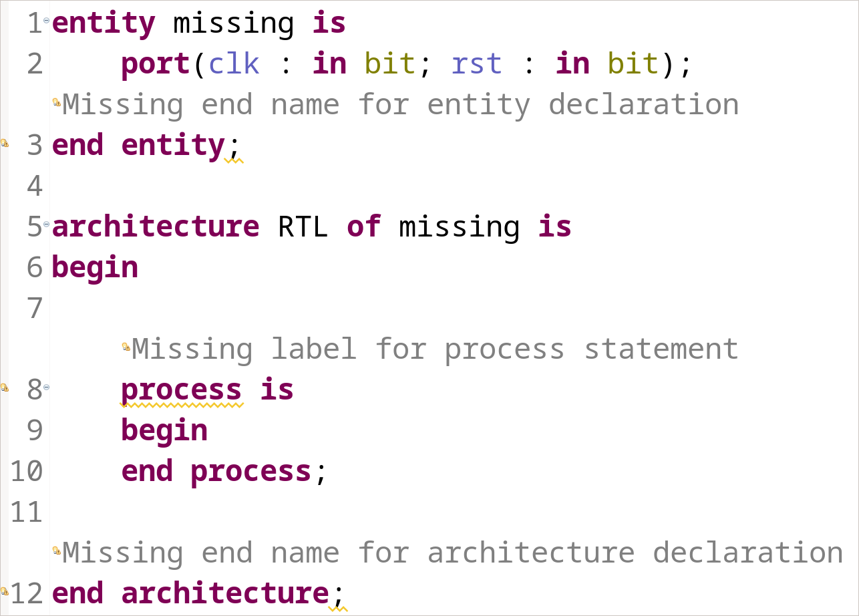Click lightbulb icon beside 'Missing end name for entity'
The width and height of the screenshot is (859, 616).
click(57, 102)
